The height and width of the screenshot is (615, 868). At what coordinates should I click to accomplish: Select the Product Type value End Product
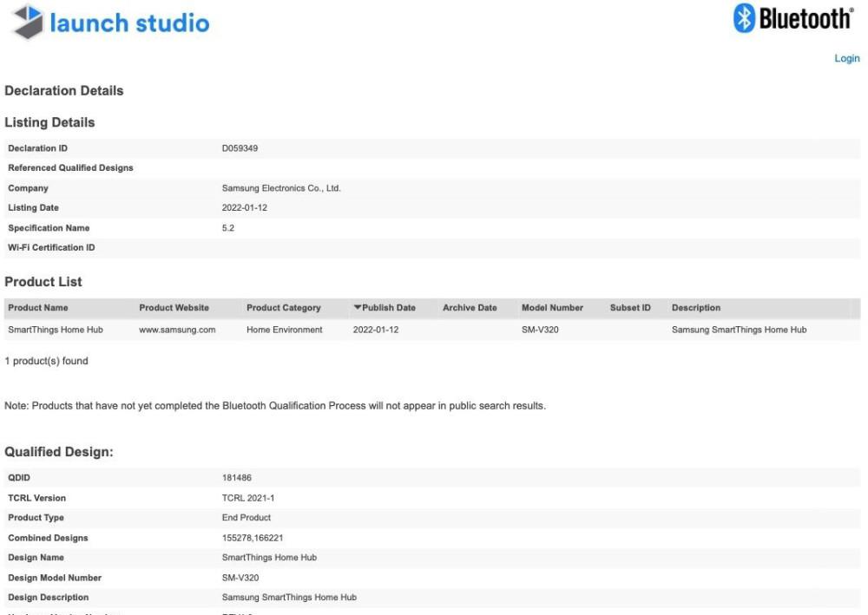coord(247,517)
